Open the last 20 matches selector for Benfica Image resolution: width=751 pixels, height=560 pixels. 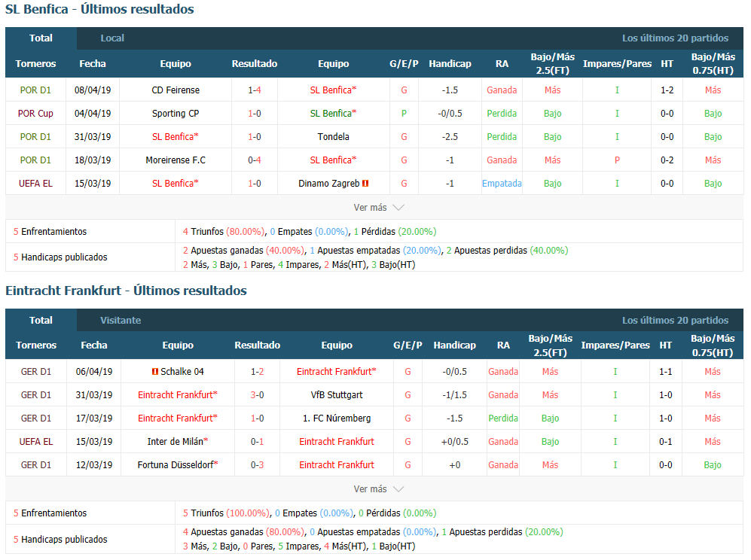coord(675,38)
